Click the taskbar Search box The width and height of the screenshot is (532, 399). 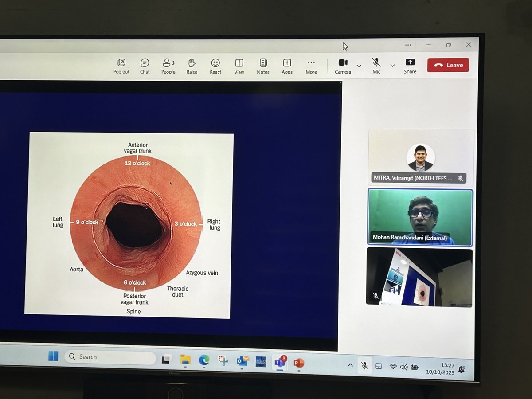pyautogui.click(x=110, y=357)
